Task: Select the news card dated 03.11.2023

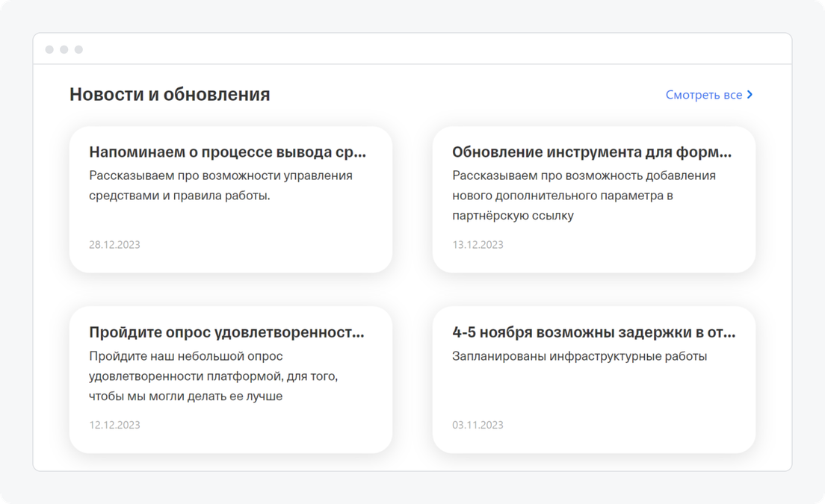Action: click(x=594, y=380)
